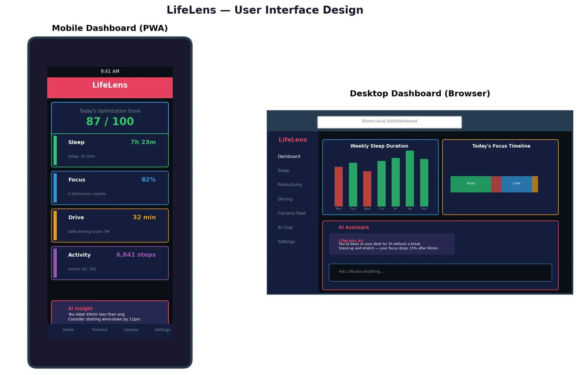Click the browser address bar
Viewport: 588px width, 375px height.
click(x=390, y=122)
